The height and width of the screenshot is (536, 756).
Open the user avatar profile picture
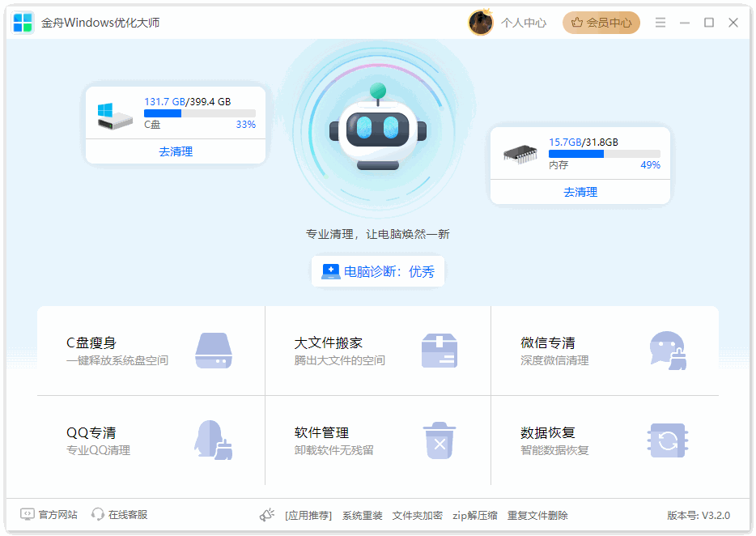pyautogui.click(x=481, y=23)
